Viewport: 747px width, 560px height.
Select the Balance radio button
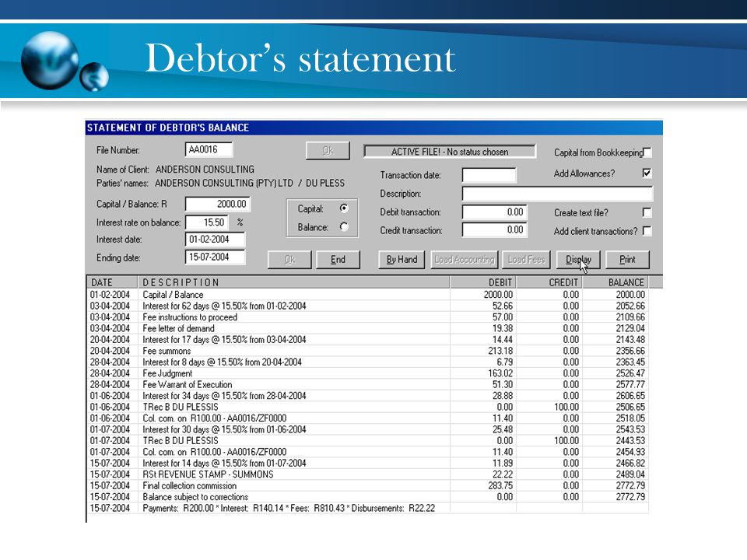pos(343,226)
